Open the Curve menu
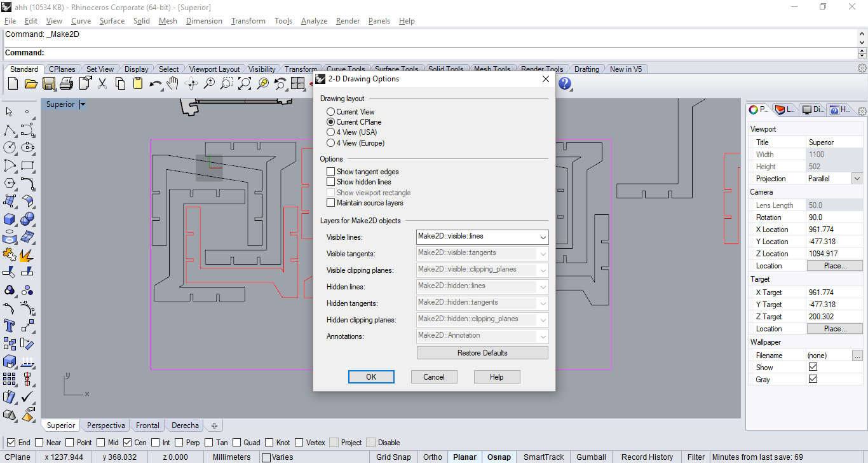The width and height of the screenshot is (868, 463). (81, 21)
